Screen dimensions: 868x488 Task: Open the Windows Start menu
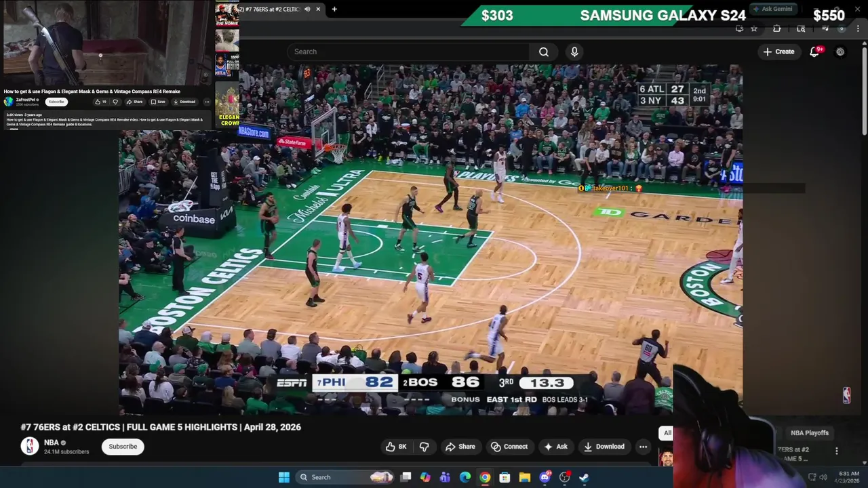[284, 477]
